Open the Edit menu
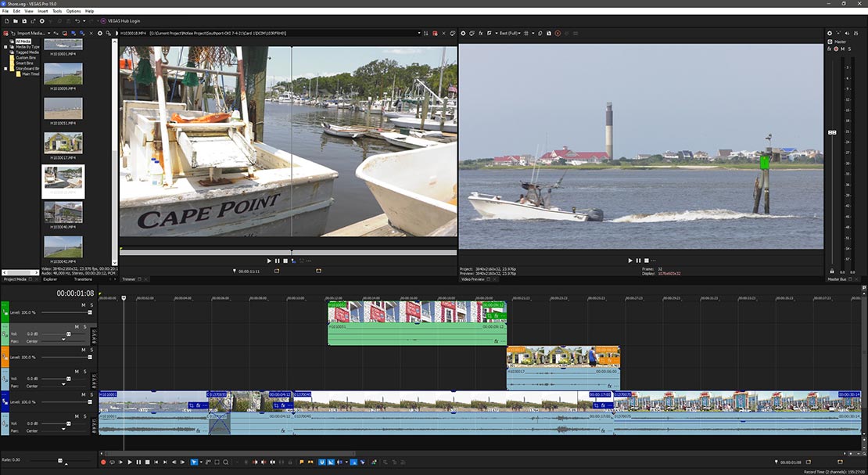The image size is (868, 475). (16, 11)
